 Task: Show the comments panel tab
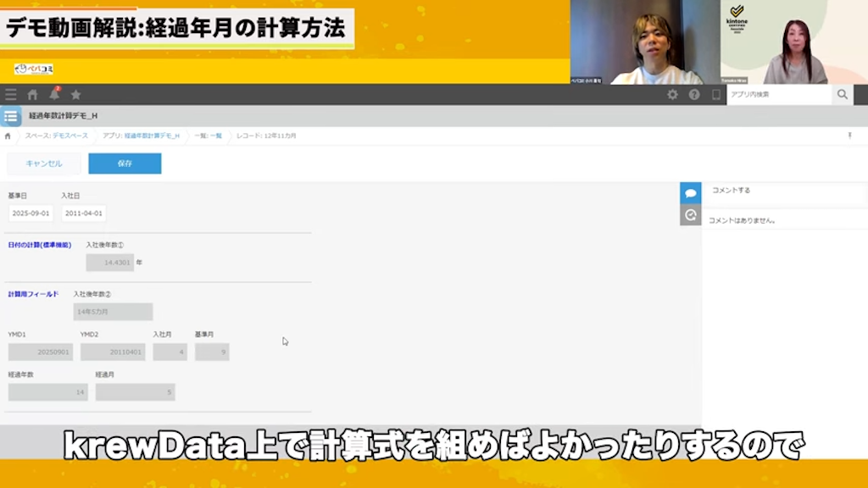690,193
